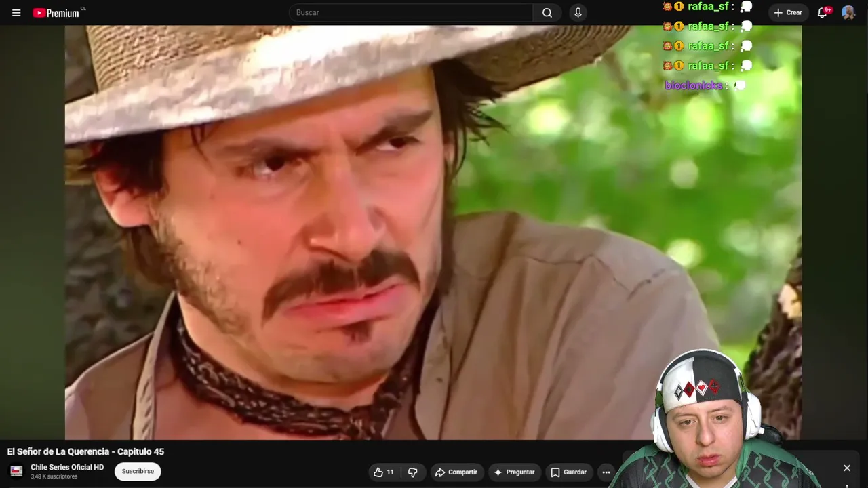Open the Preguntar AI assistant
The height and width of the screenshot is (488, 868).
click(514, 472)
